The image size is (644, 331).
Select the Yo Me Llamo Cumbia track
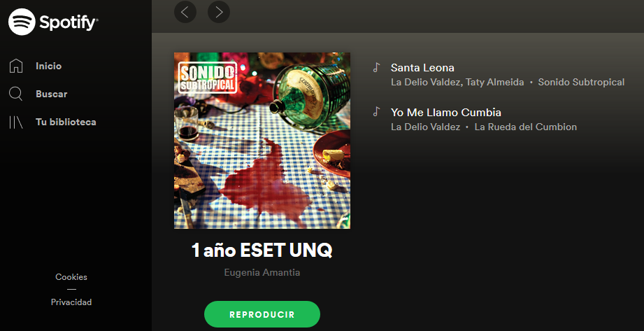click(446, 112)
